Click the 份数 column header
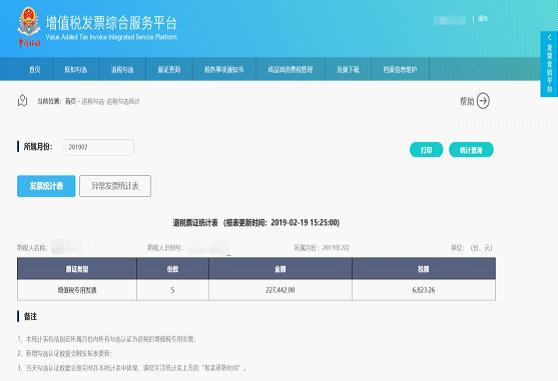Screen dimensions: 558x381 pyautogui.click(x=173, y=269)
